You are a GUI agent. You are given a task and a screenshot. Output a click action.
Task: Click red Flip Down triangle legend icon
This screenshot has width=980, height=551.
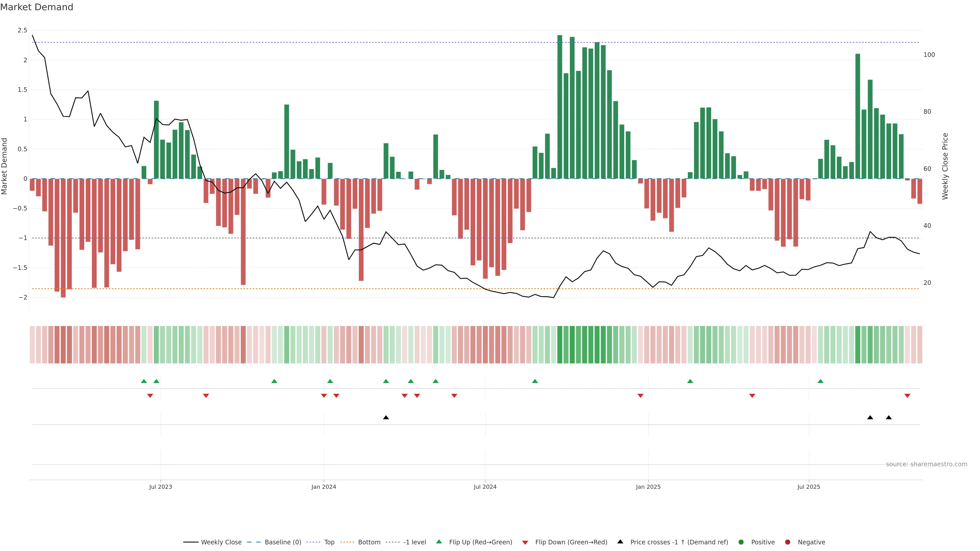coord(525,543)
